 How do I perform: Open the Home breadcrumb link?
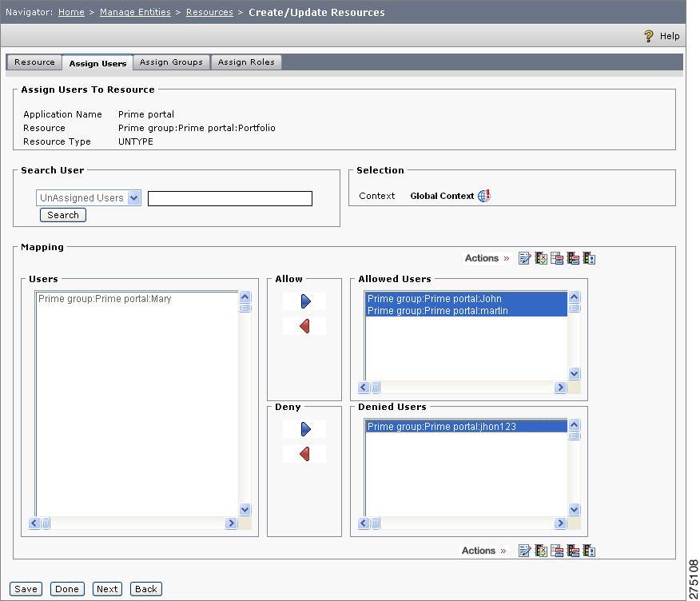click(71, 12)
